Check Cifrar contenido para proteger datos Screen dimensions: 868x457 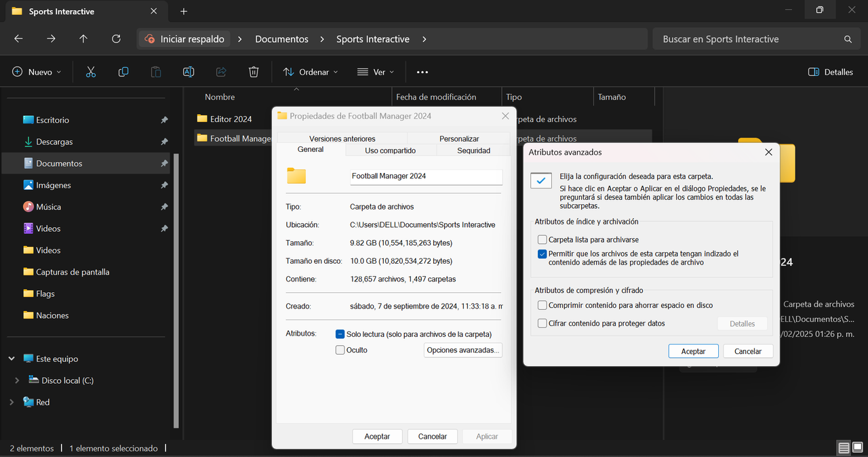542,323
